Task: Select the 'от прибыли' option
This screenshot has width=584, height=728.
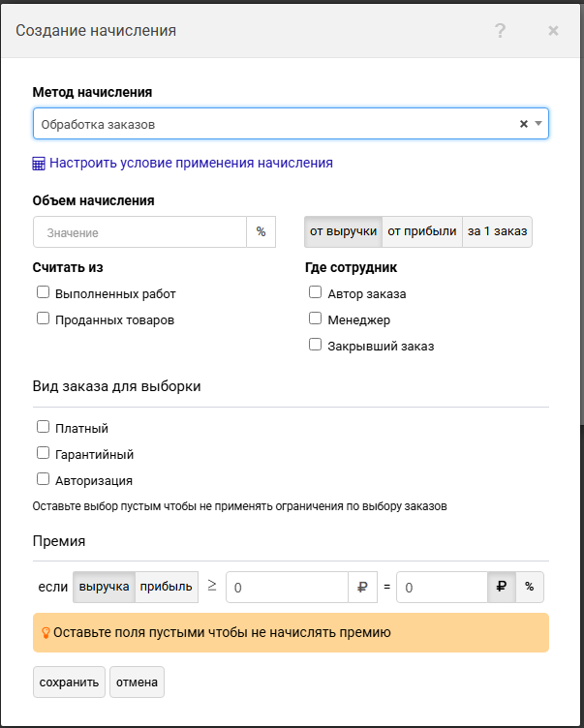Action: click(421, 231)
